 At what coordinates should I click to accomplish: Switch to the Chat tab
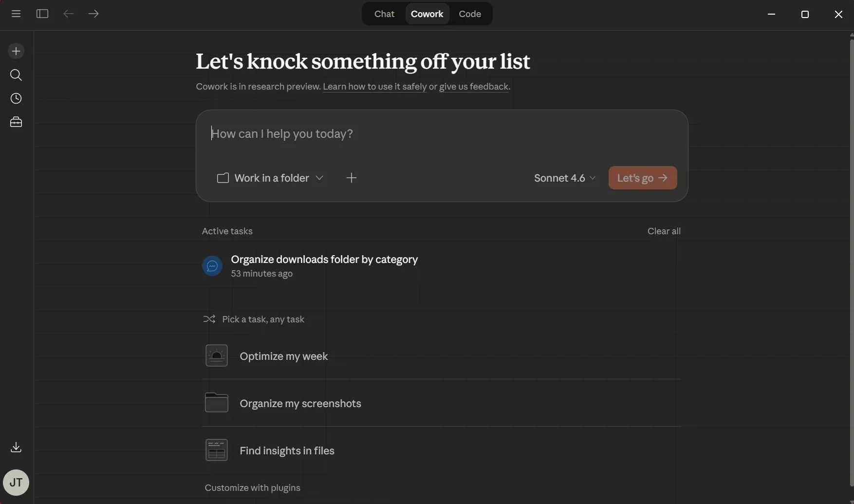[384, 14]
